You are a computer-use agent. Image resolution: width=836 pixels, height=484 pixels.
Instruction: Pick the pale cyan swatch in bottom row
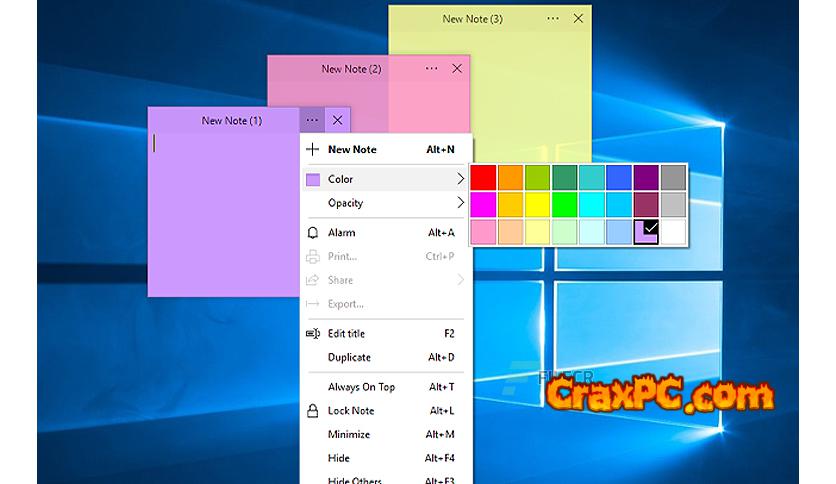click(x=592, y=232)
